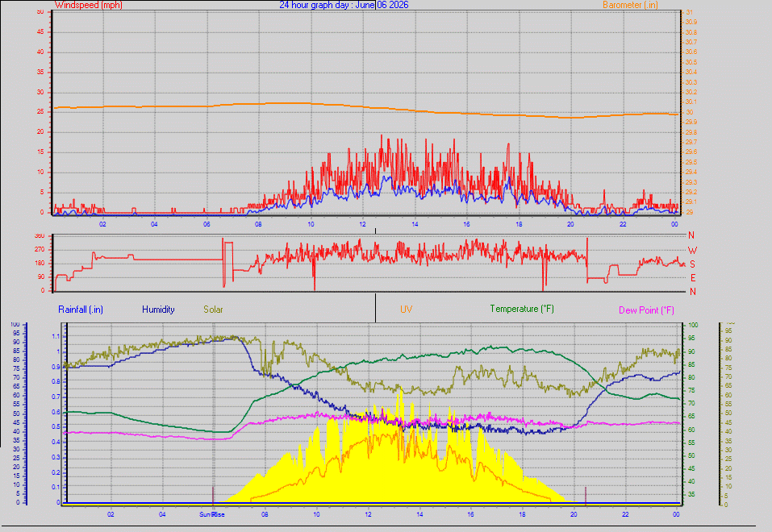This screenshot has width=772, height=532.
Task: Click the "29.5" barometer axis value
Action: (691, 162)
